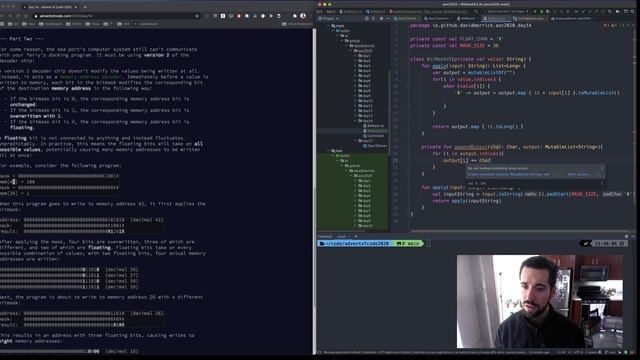Hide the Project tool window

[x=388, y=18]
